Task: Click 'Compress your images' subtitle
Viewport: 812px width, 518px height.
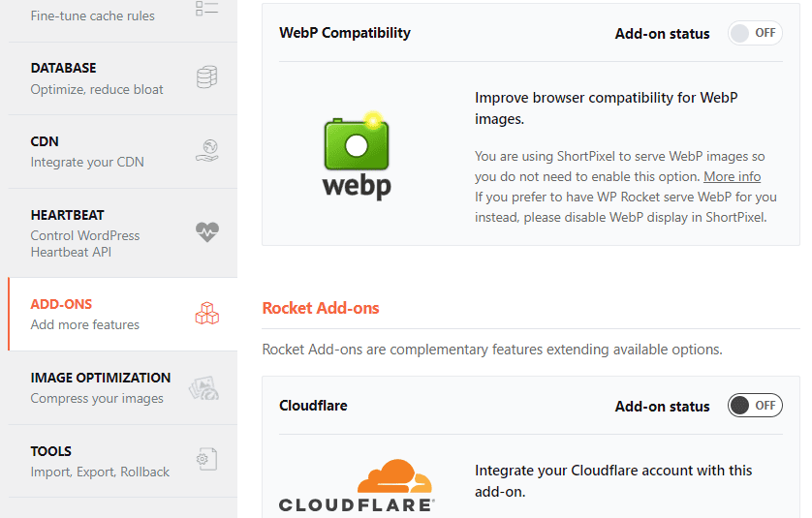Action: (x=97, y=399)
